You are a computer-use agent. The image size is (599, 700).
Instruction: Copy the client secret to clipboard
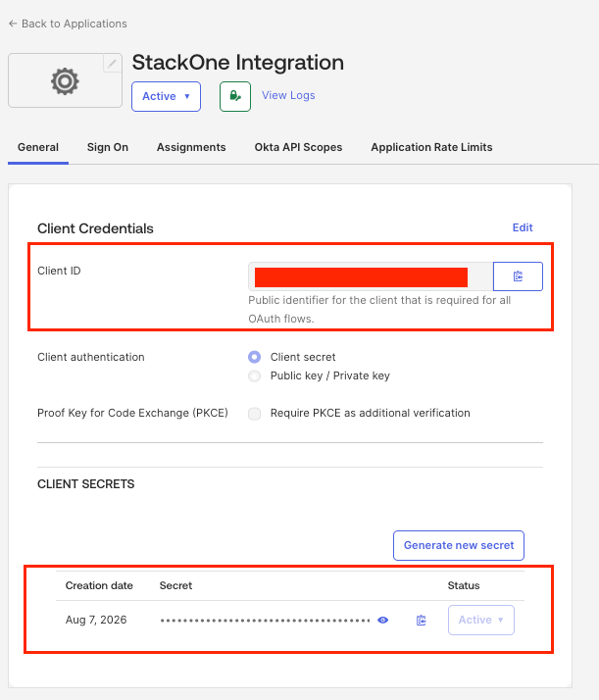tap(421, 620)
